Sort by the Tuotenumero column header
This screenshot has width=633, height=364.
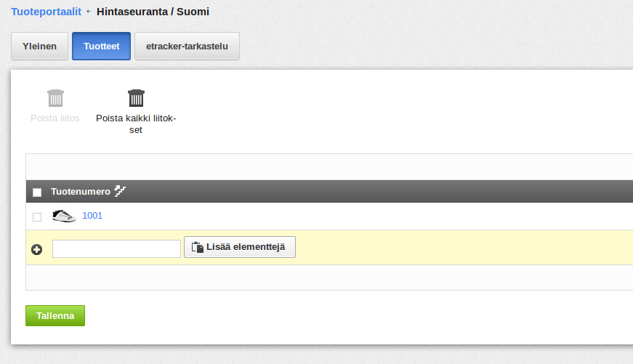pos(81,192)
